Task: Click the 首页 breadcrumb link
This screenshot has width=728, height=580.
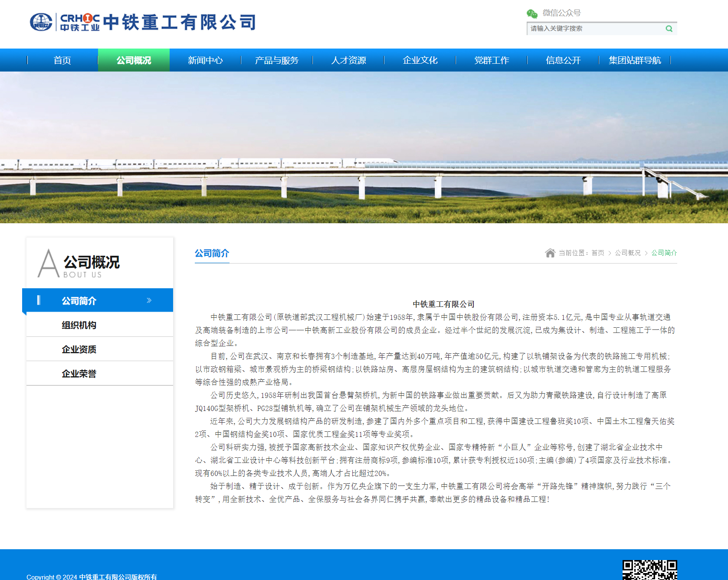Action: click(x=598, y=253)
